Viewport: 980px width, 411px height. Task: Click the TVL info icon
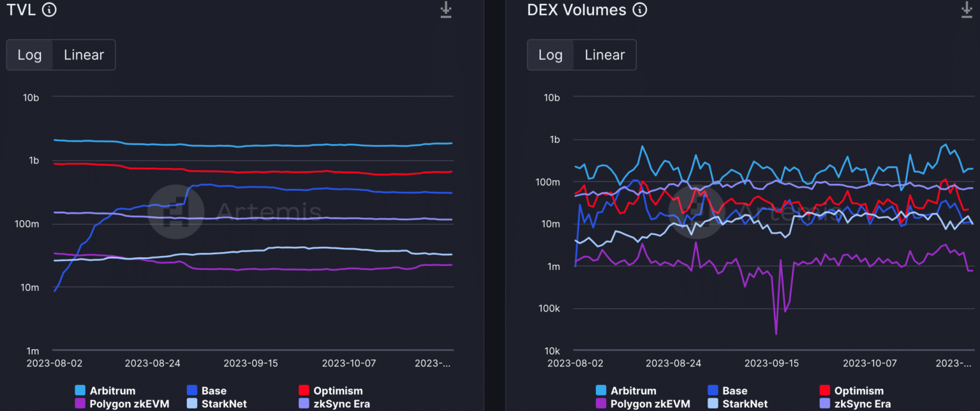point(49,10)
